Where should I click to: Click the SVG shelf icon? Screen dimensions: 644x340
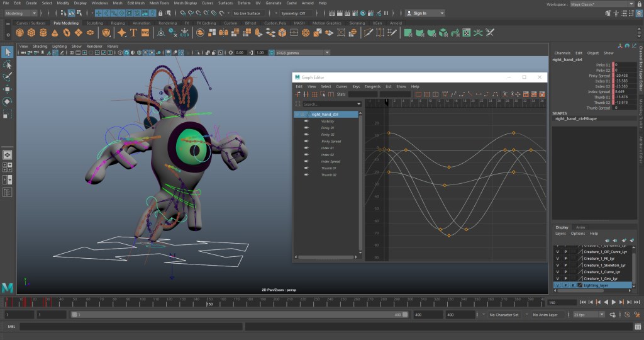click(x=145, y=33)
